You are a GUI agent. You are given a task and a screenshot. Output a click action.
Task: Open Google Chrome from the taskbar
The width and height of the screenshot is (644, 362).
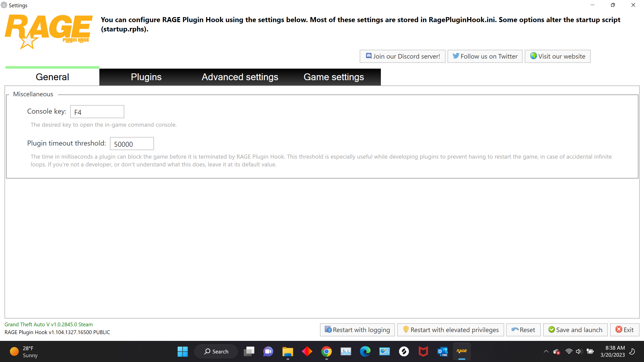pyautogui.click(x=326, y=351)
